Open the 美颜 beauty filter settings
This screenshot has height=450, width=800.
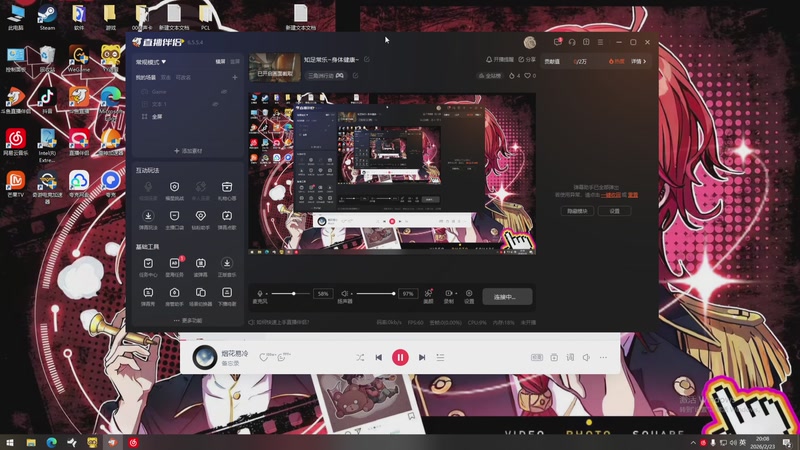click(x=429, y=296)
